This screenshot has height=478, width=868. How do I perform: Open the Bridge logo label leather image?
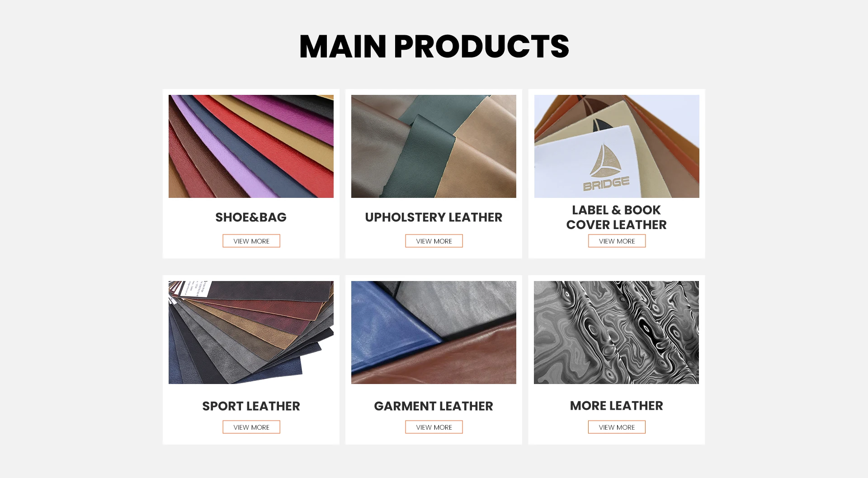click(617, 146)
